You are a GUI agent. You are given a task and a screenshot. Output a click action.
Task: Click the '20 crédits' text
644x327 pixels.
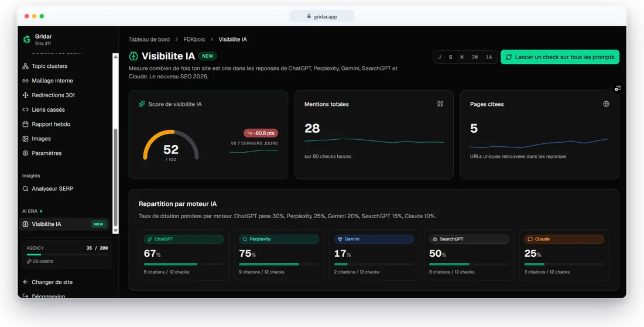43,261
